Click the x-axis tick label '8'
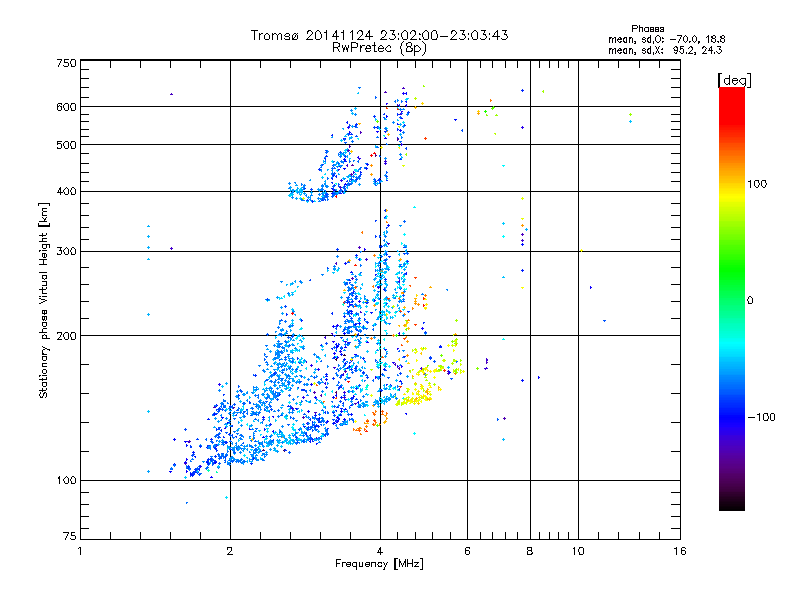 tap(530, 551)
